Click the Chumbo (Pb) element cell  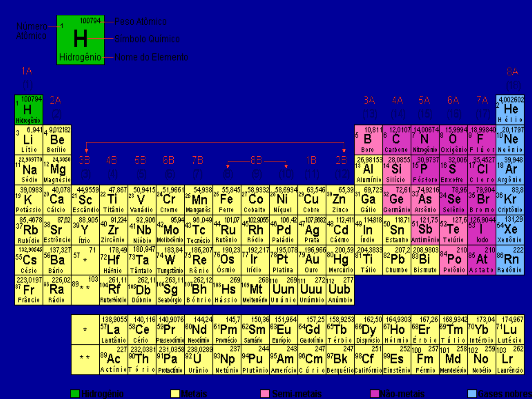397,260
